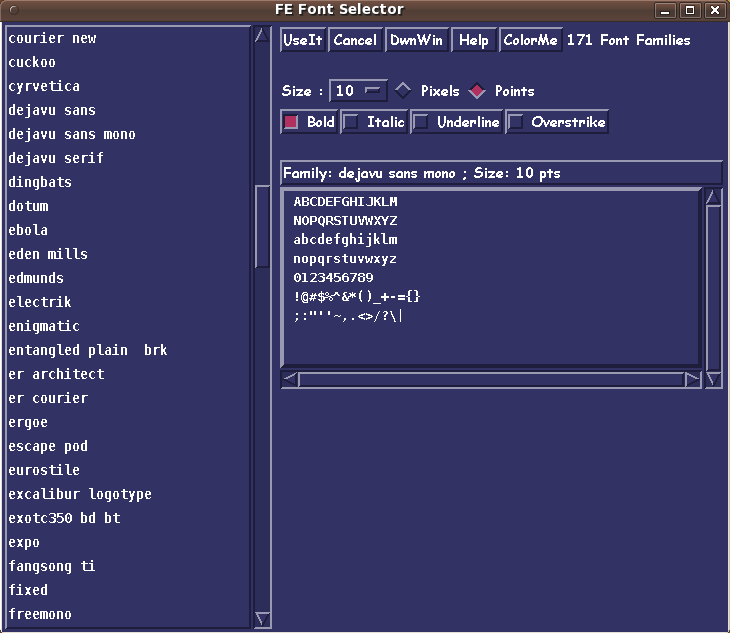Open Help from the toolbar

pos(474,40)
